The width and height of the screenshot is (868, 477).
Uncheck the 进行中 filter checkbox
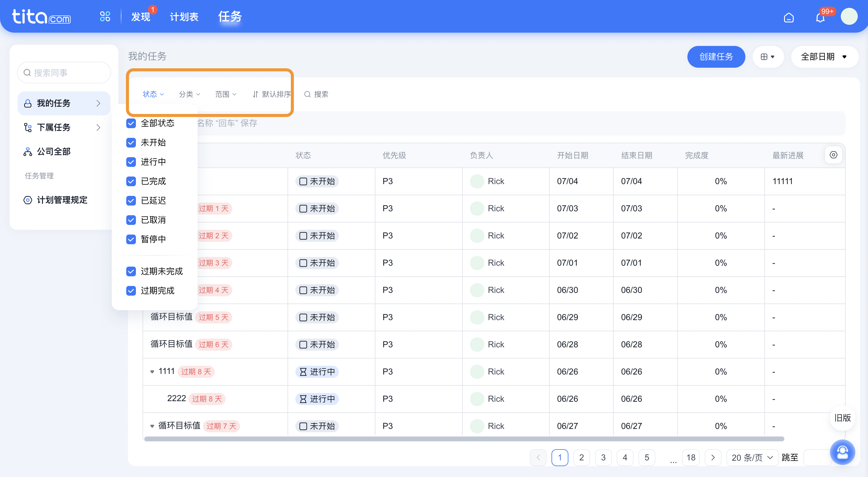131,162
